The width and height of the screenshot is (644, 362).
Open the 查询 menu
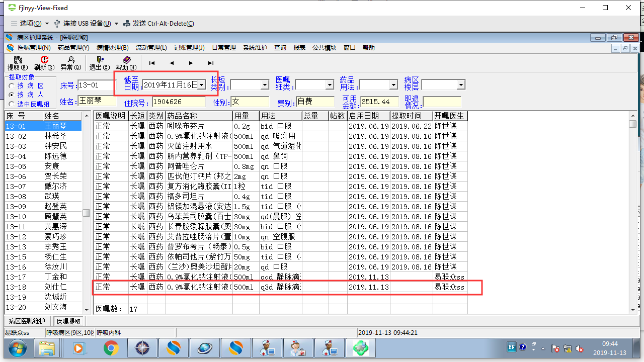click(x=280, y=48)
